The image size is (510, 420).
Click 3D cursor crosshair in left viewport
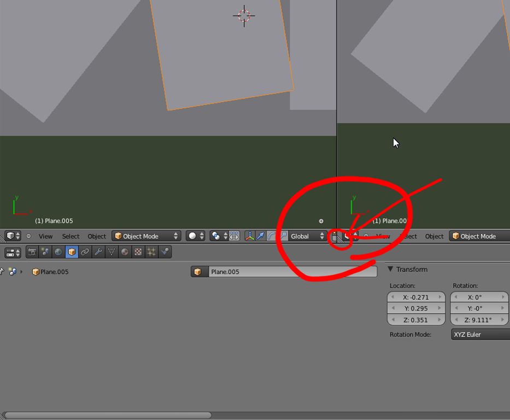coord(244,16)
